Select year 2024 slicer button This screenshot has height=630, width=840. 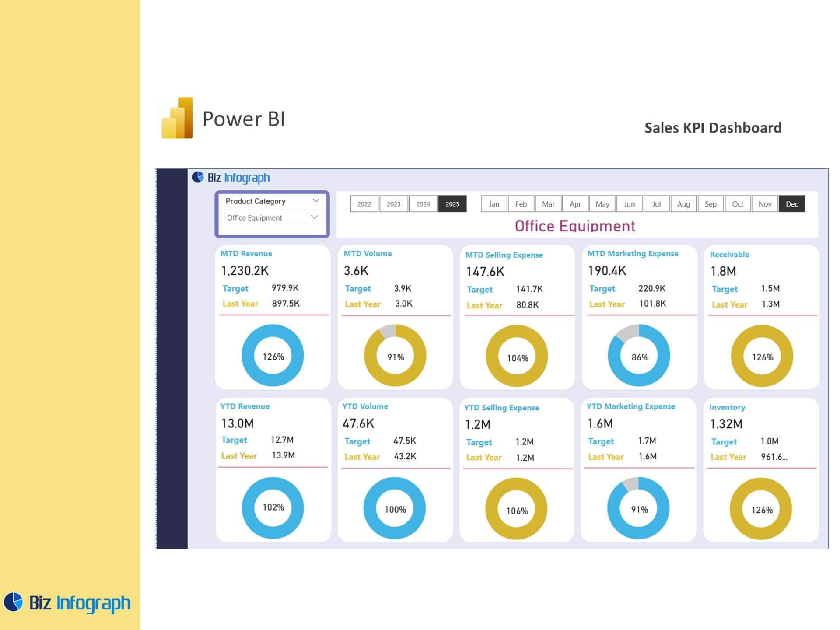click(423, 204)
